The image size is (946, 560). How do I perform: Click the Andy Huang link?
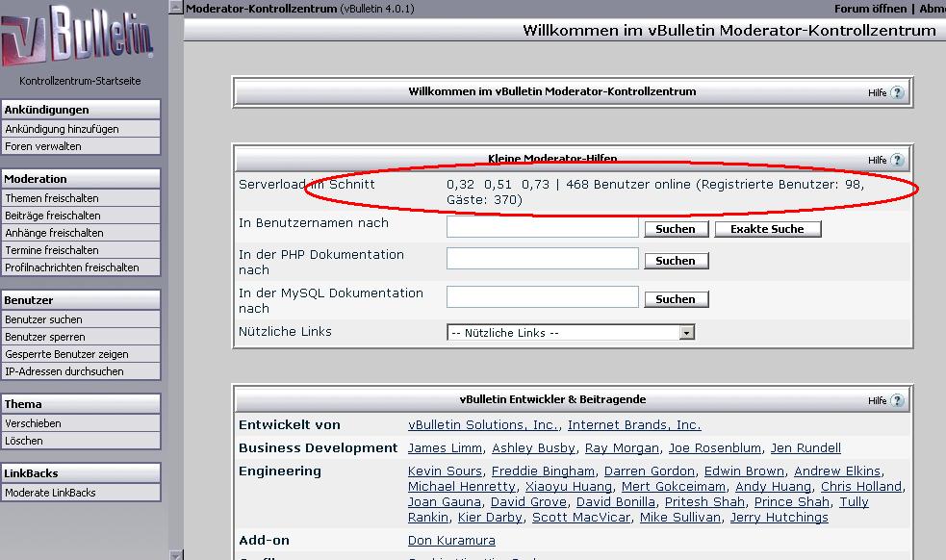point(774,487)
